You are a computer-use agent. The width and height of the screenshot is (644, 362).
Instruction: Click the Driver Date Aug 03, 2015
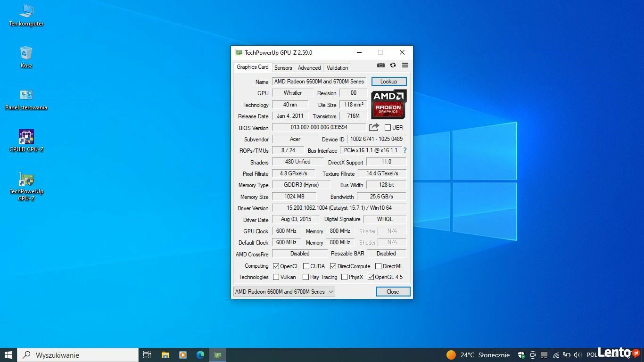click(296, 219)
